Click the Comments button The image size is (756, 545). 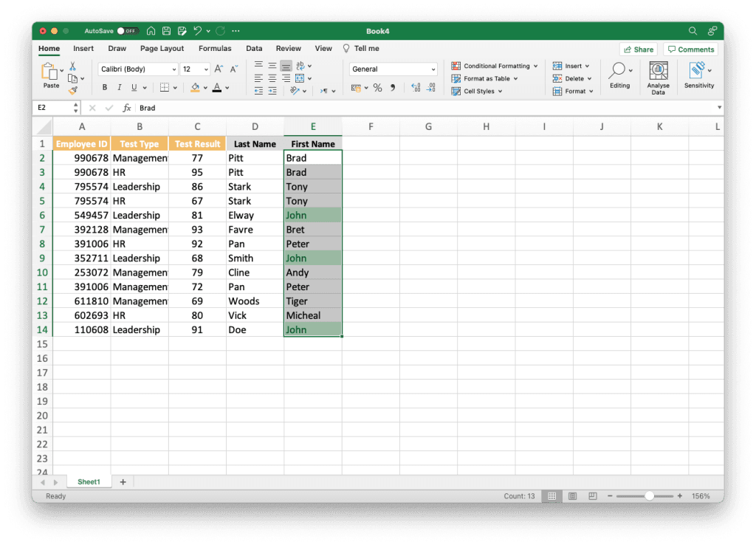coord(690,49)
